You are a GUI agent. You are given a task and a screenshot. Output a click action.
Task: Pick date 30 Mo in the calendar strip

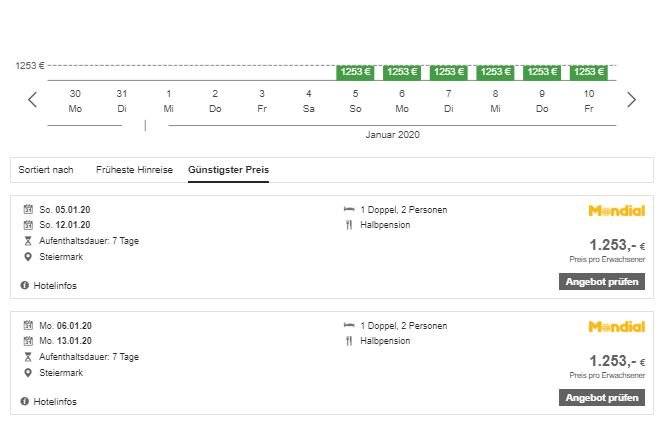75,101
